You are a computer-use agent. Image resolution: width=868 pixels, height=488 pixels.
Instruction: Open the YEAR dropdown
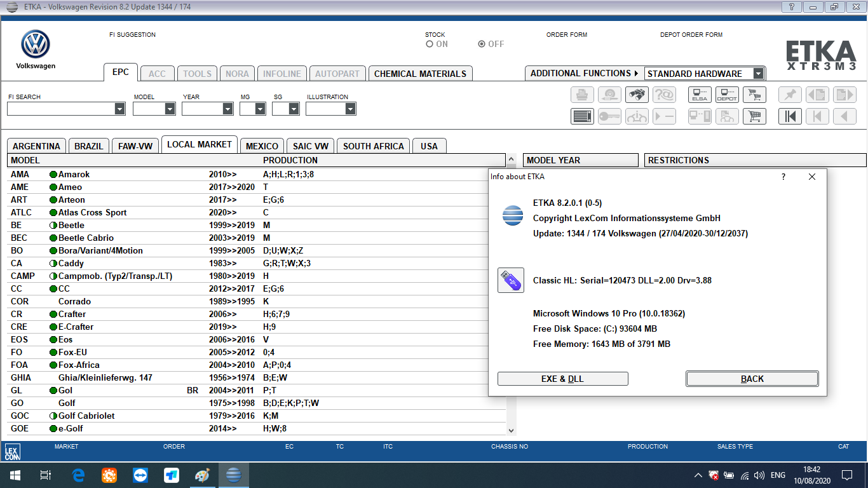point(227,109)
